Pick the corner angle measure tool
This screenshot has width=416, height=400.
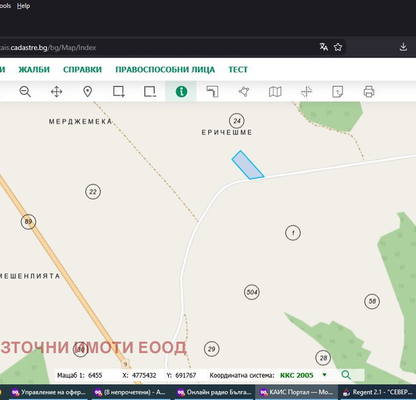(212, 91)
